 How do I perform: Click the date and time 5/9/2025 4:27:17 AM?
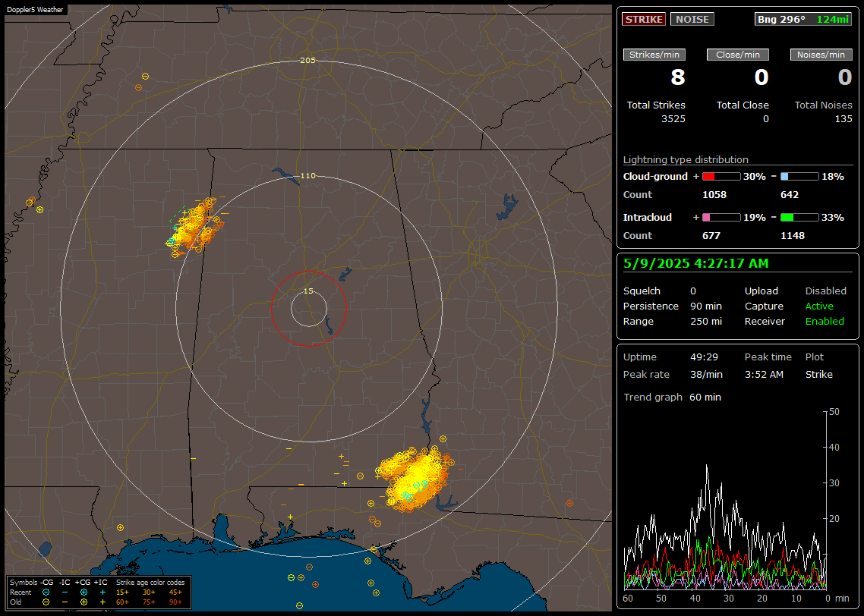695,264
